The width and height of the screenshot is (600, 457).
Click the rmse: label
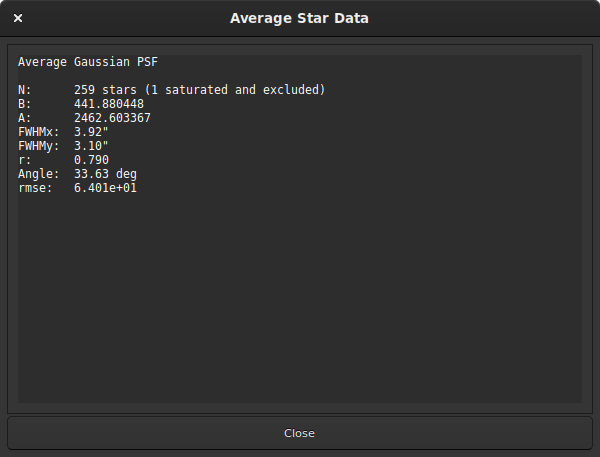35,188
